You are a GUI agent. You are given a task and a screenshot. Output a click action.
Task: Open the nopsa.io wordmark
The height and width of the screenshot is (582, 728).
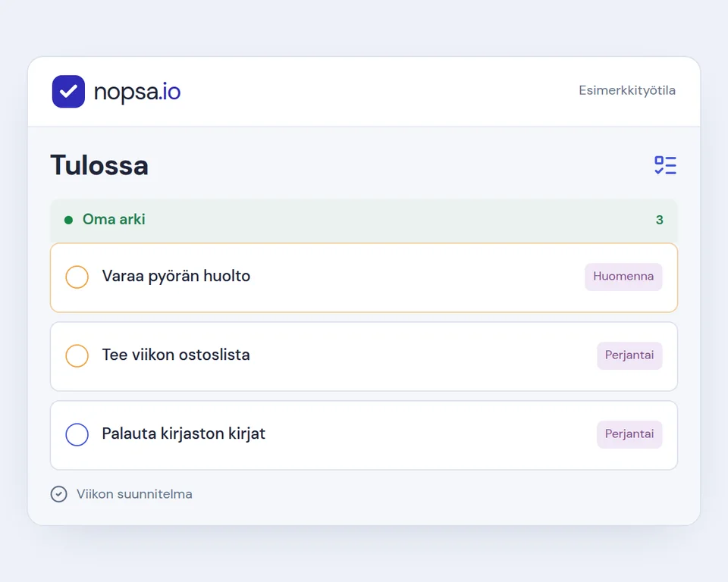(137, 92)
